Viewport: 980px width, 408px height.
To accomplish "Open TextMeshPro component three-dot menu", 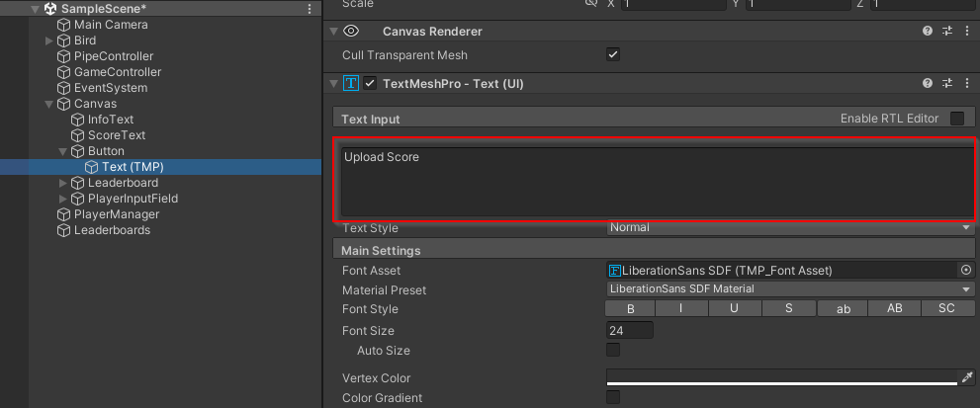I will pos(967,84).
